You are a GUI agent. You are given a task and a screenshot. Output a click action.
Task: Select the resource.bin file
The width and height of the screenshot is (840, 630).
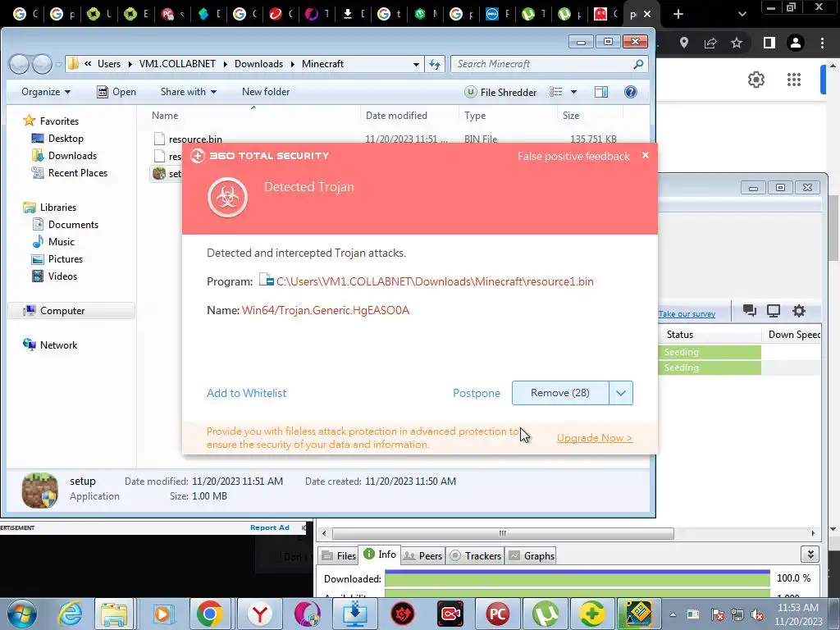click(195, 139)
